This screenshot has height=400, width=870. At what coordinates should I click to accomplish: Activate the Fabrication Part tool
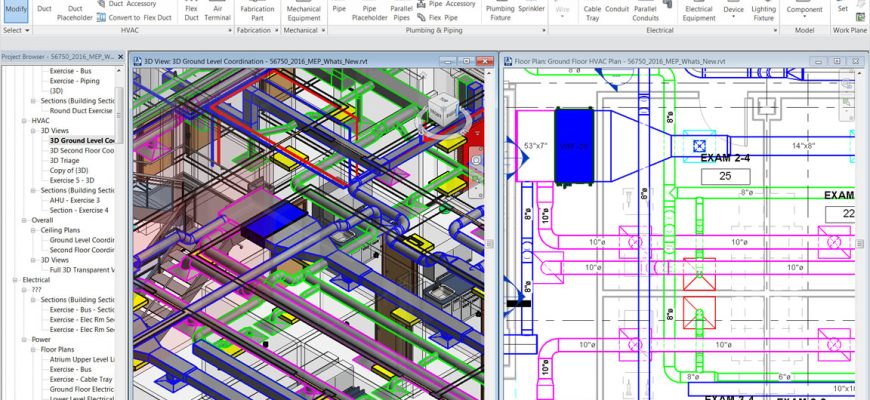coord(258,12)
